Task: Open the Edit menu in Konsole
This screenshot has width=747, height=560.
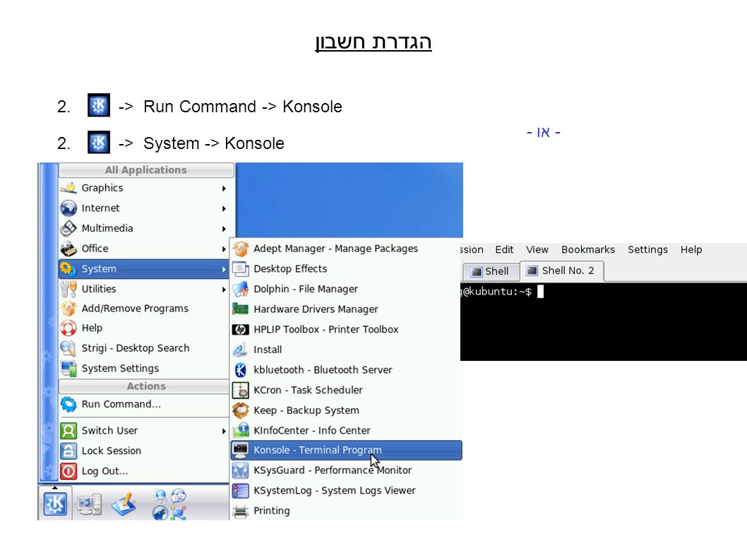Action: click(x=504, y=250)
